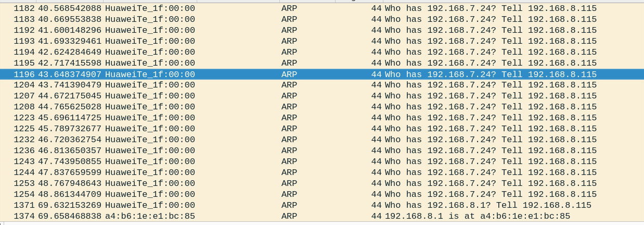
Task: Click info '192.168.8.1 is at a4:b6:1e:e1:bc:85'
Action: pos(478,216)
